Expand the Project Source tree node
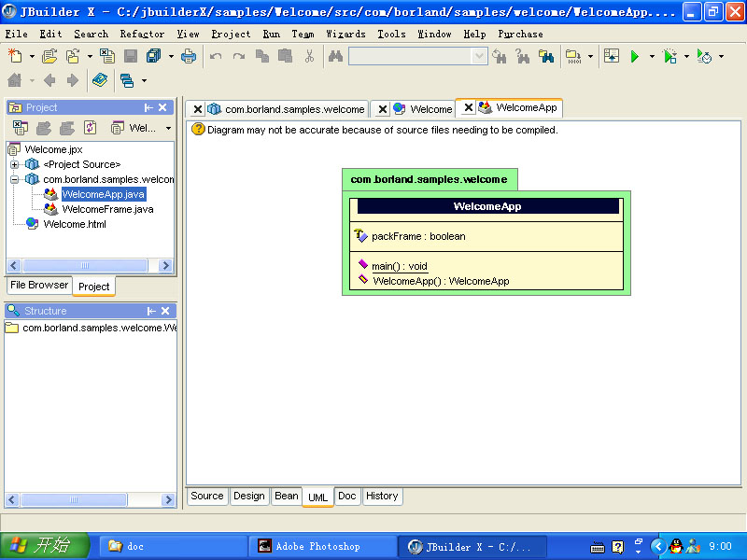The height and width of the screenshot is (560, 747). [x=15, y=164]
